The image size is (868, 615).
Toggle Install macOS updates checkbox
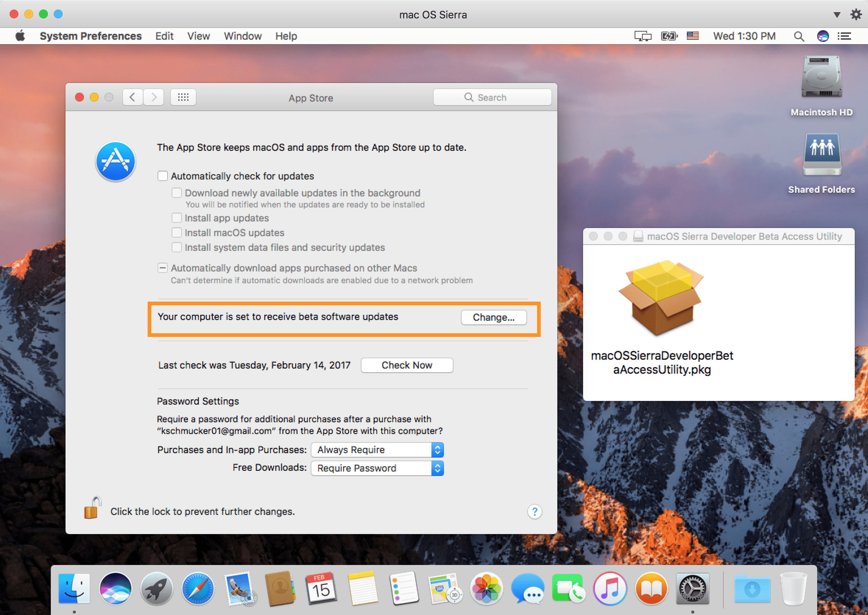177,232
